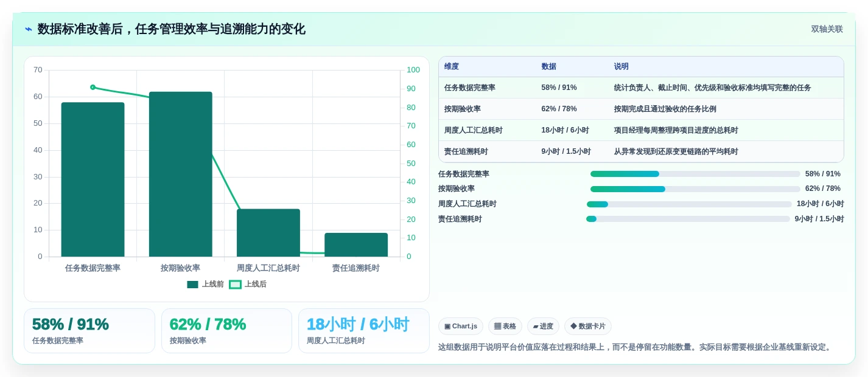Click the 任务数据完整率 progress bar
Viewport: 868px width, 377px height.
tap(695, 174)
